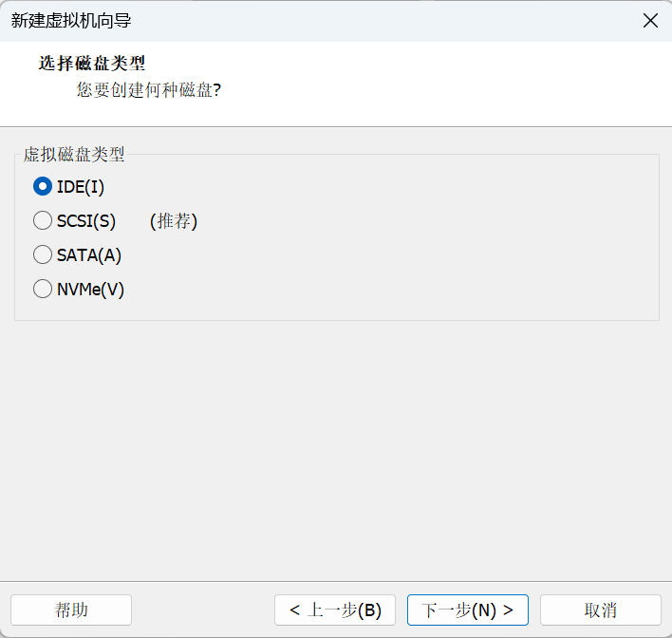Click the 新建虚拟机向导 title bar text
672x638 pixels.
tap(71, 21)
